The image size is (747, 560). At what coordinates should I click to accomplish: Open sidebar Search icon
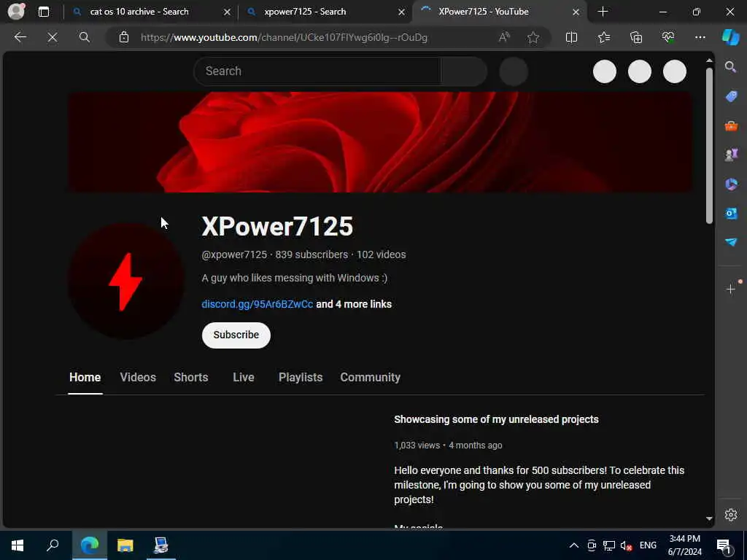pos(731,66)
